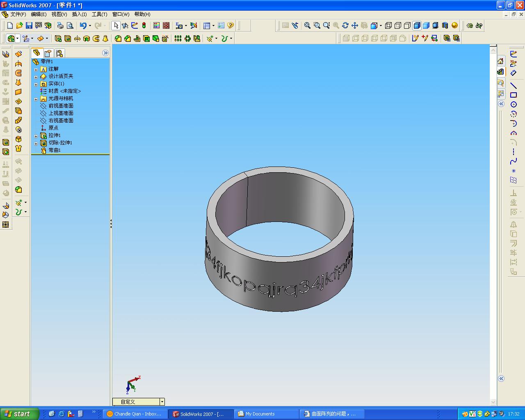Image resolution: width=525 pixels, height=420 pixels.
Task: Select 前视基准面 plane in tree
Action: pos(61,106)
